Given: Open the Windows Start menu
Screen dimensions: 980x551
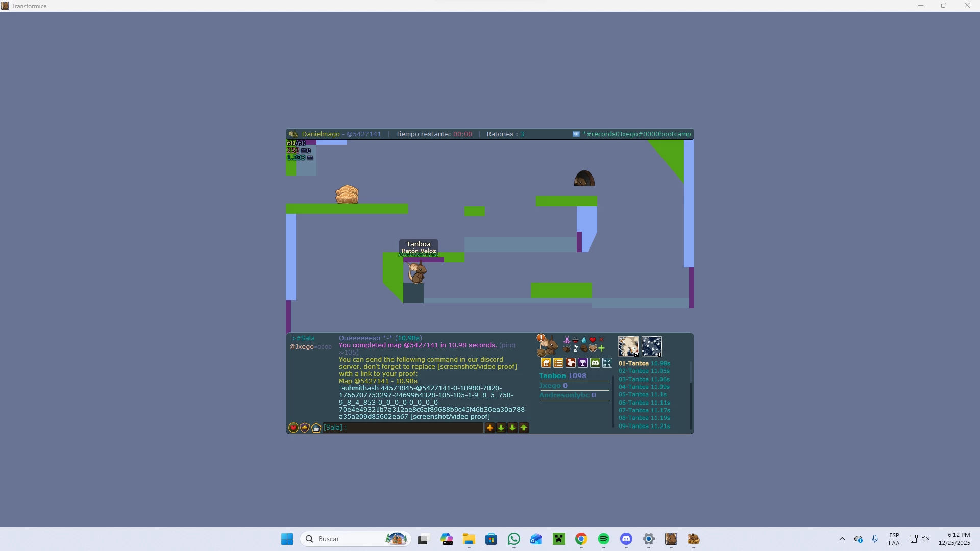Looking at the screenshot, I should click(x=287, y=539).
